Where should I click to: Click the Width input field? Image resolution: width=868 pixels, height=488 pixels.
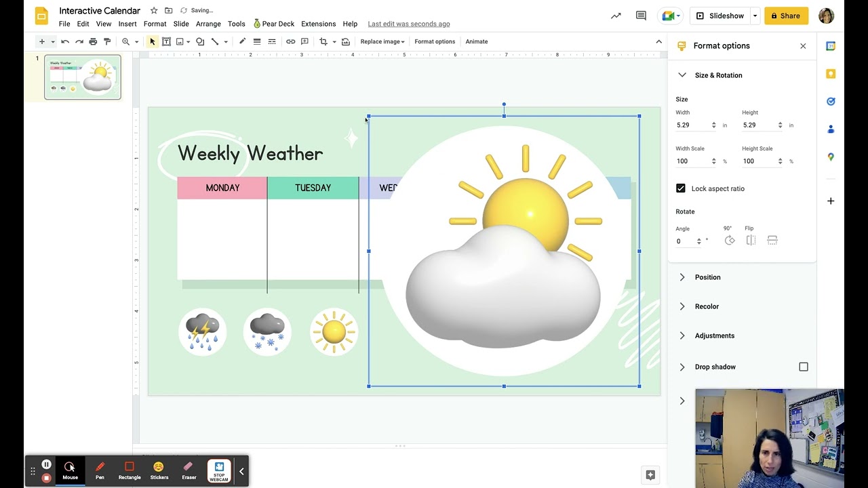tap(696, 125)
